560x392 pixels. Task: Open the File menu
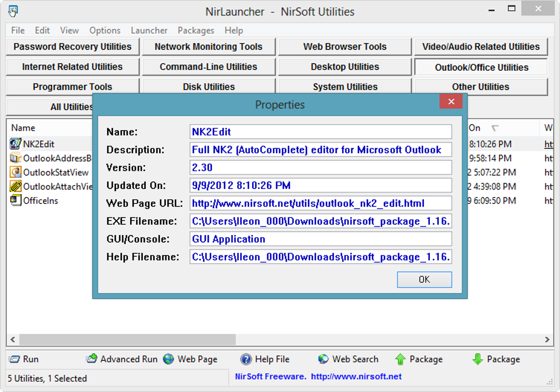tap(18, 30)
